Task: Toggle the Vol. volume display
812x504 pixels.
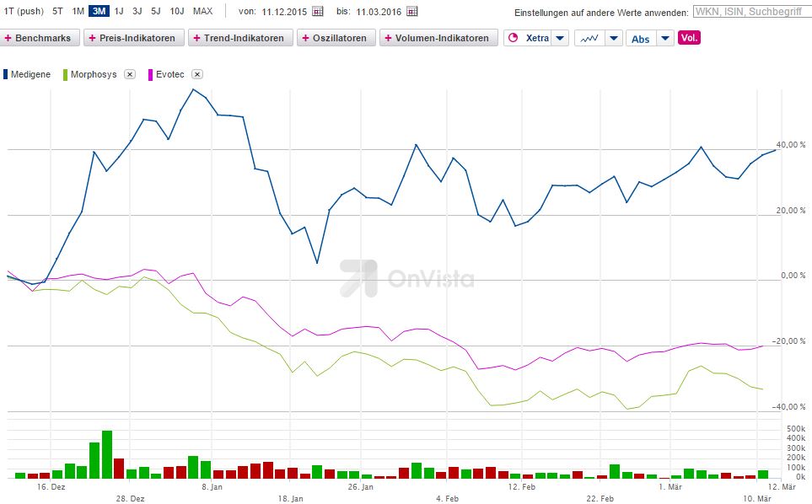Action: coord(689,38)
